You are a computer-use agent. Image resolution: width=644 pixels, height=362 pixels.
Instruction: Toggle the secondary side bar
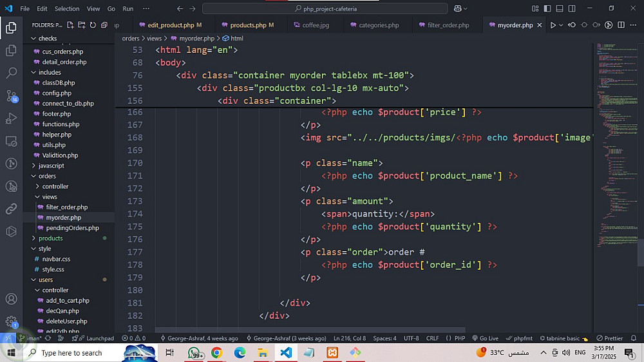(x=572, y=8)
